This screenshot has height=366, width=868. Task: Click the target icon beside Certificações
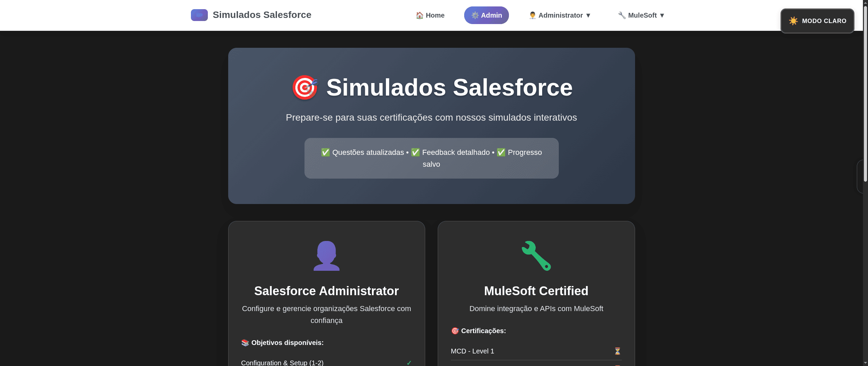(455, 331)
